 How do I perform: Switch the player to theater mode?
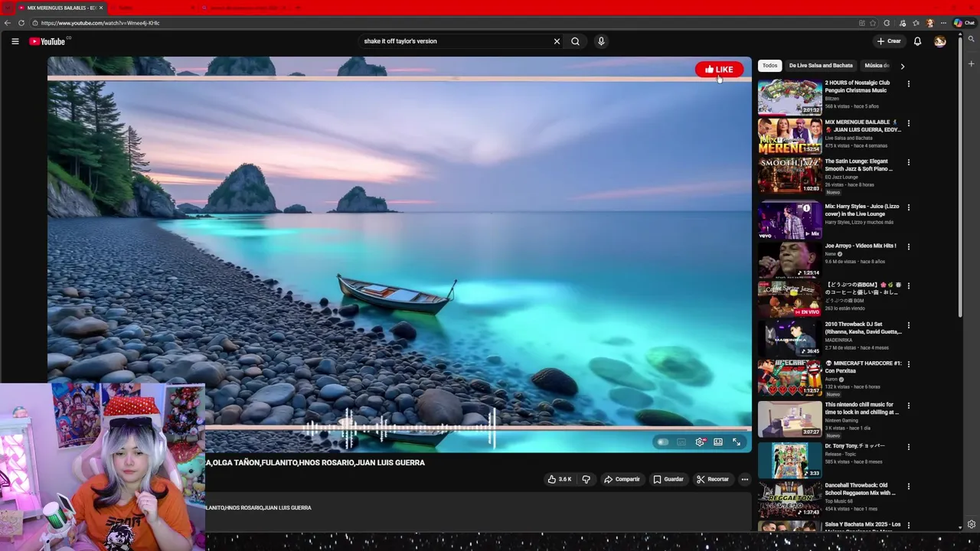point(718,442)
